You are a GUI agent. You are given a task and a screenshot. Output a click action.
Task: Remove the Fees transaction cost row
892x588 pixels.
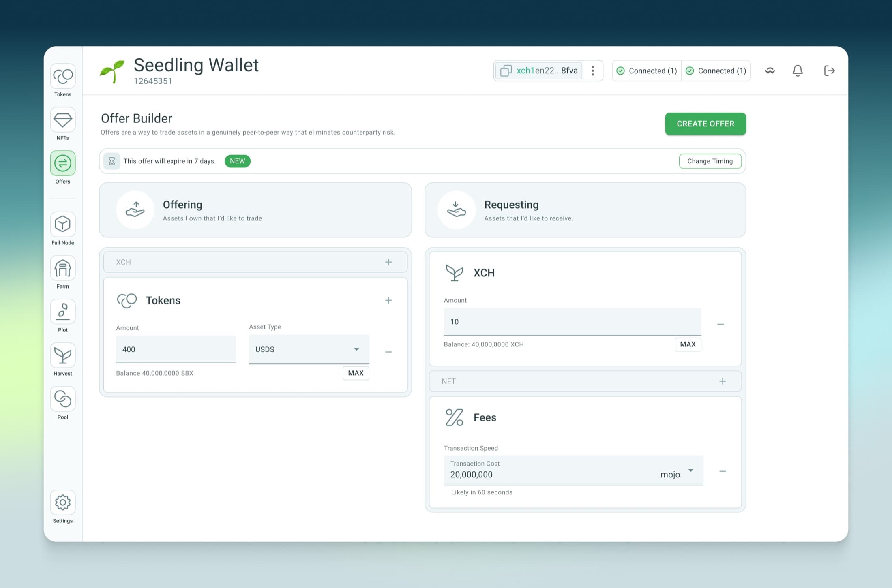click(723, 471)
